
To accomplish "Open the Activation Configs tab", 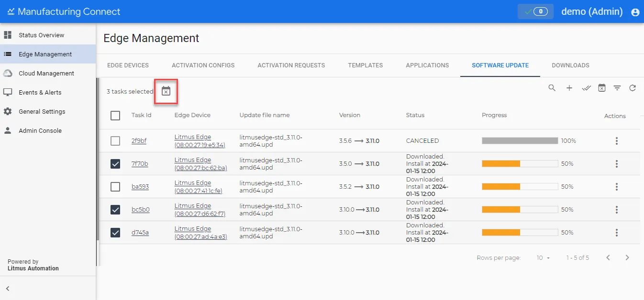I will pos(203,65).
